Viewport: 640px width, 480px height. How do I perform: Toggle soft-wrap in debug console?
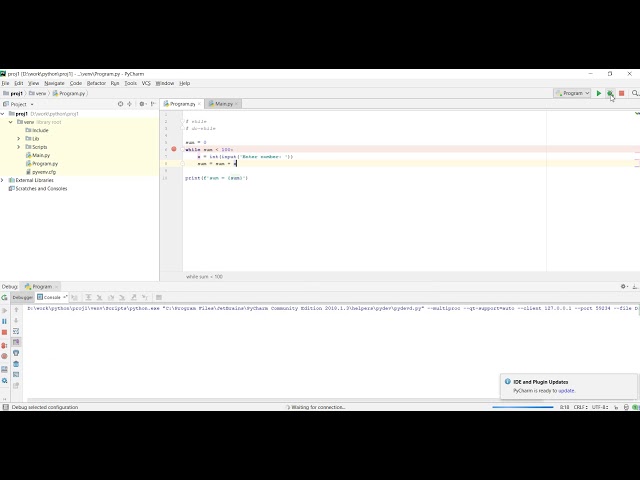[x=16, y=331]
